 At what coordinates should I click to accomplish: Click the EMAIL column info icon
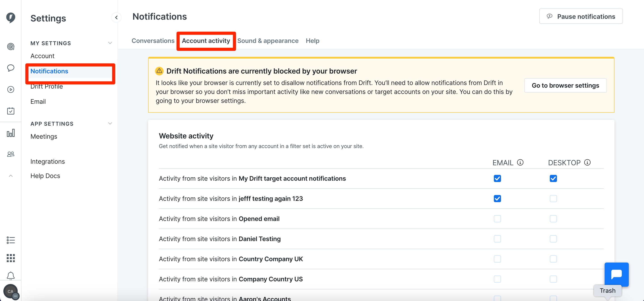520,163
